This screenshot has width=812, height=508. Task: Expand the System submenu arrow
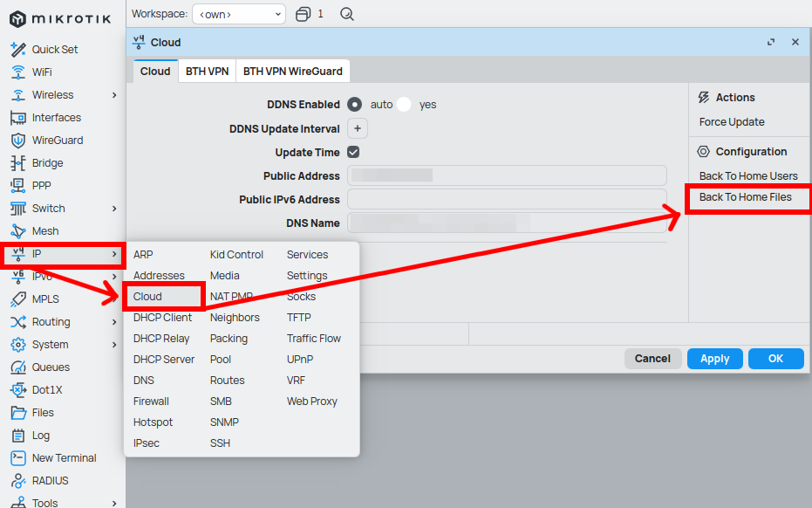point(114,345)
